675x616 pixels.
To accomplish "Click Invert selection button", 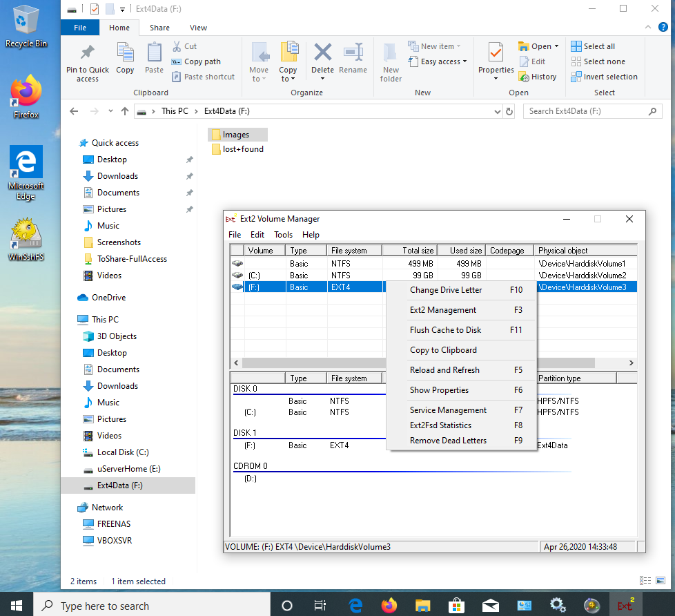I will (609, 77).
